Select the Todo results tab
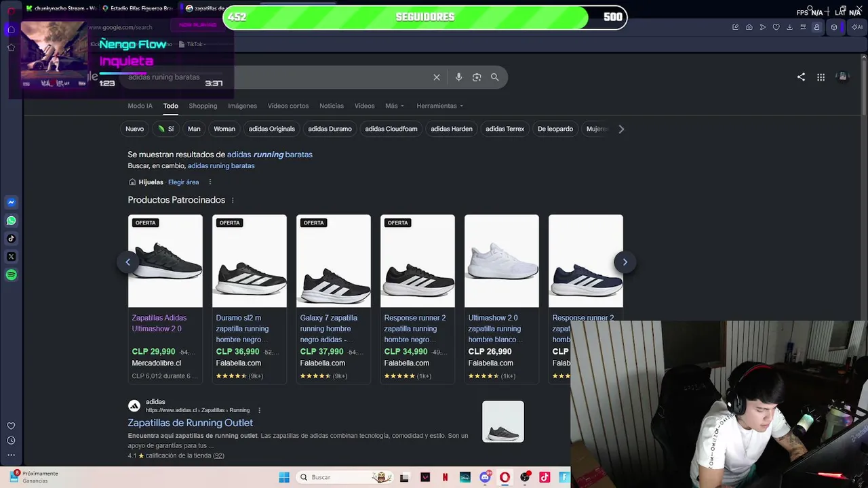This screenshot has height=488, width=868. [x=170, y=106]
